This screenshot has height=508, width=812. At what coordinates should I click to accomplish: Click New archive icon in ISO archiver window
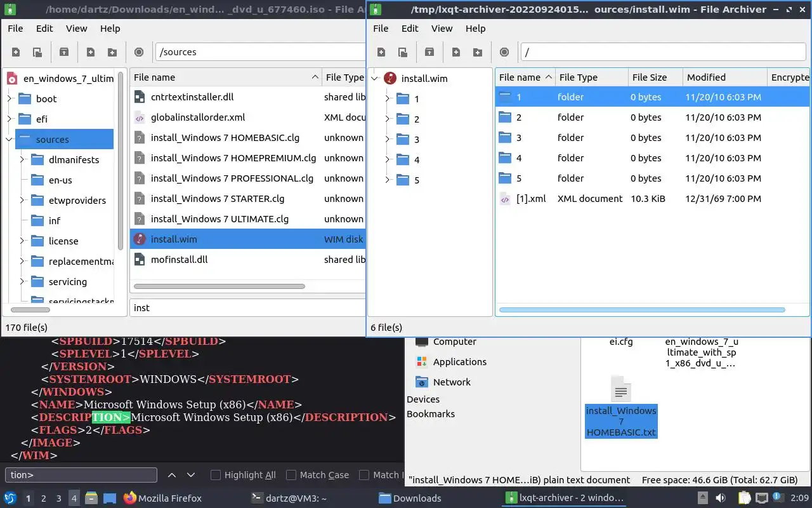click(x=16, y=52)
